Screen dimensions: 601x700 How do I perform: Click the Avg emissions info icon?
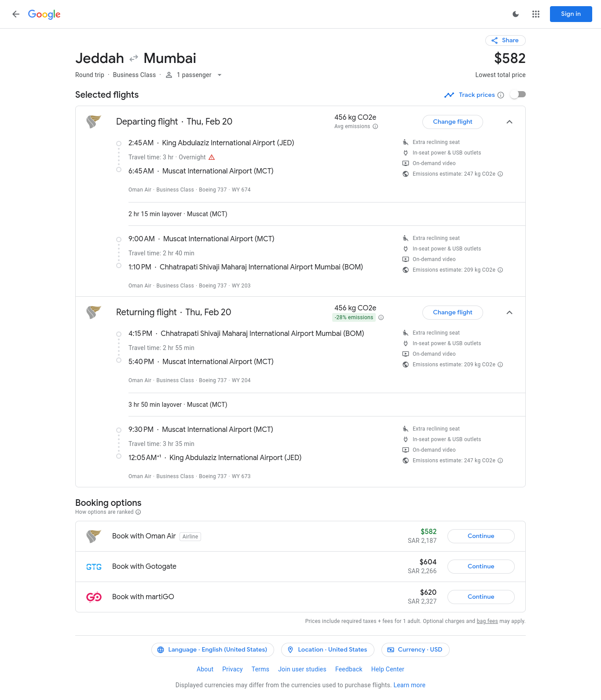[375, 126]
